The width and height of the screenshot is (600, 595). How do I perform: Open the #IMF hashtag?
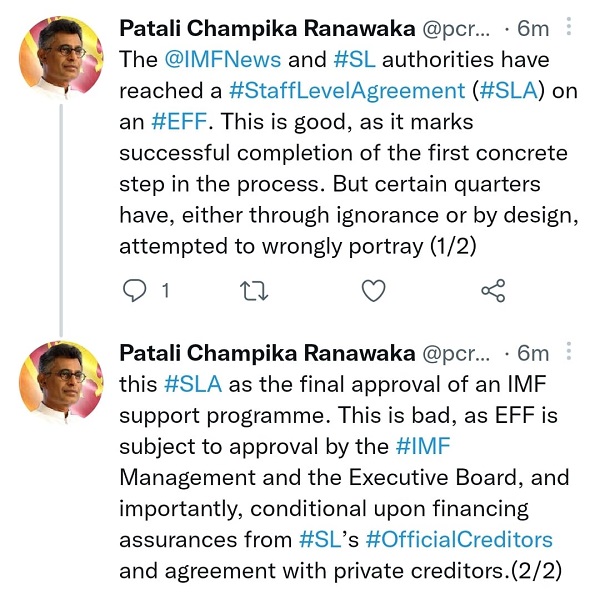tap(423, 446)
